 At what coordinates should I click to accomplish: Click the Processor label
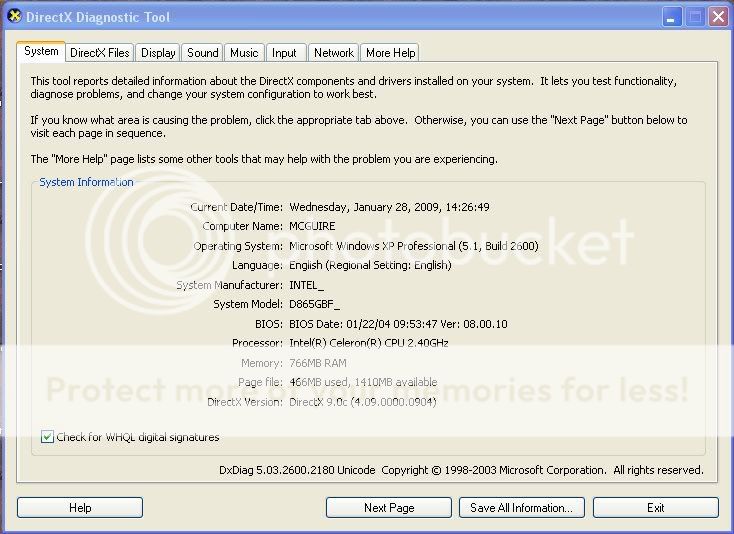coord(257,343)
